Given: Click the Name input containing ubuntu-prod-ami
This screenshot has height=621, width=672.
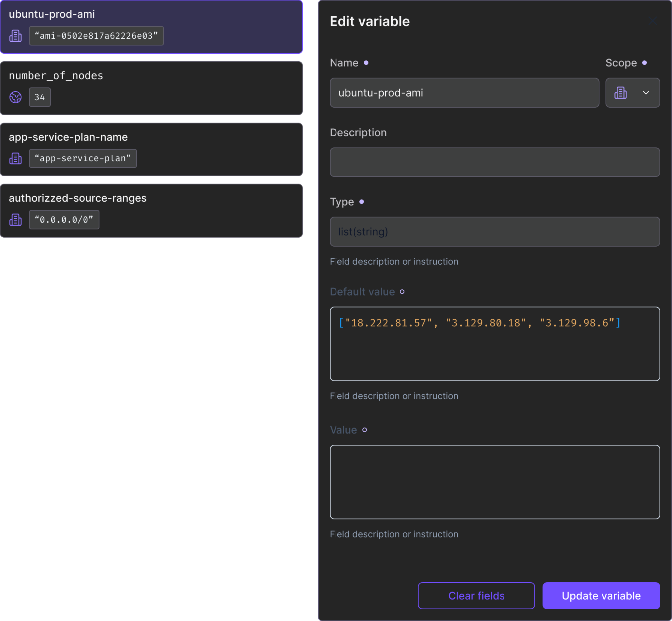Looking at the screenshot, I should pos(464,93).
